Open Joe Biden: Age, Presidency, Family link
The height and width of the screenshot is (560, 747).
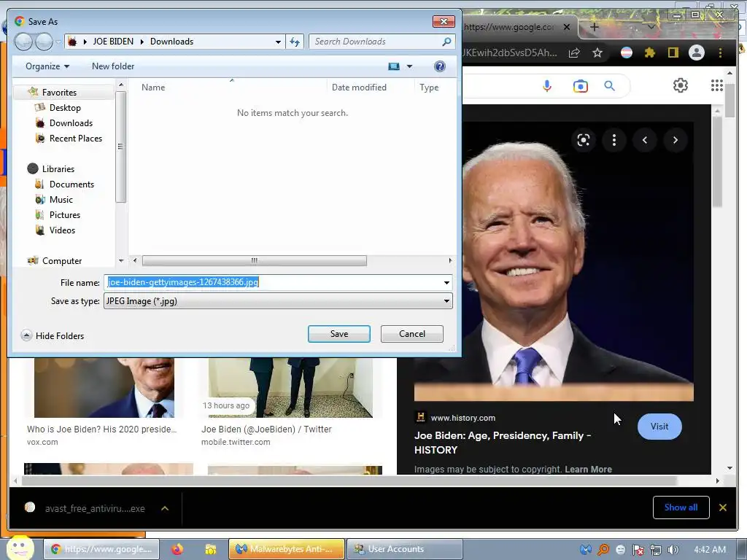tap(503, 443)
